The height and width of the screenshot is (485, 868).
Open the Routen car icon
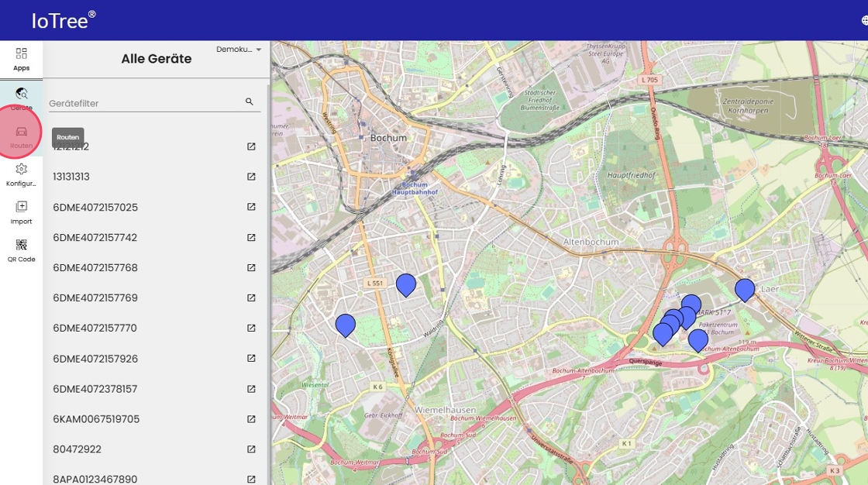tap(21, 132)
